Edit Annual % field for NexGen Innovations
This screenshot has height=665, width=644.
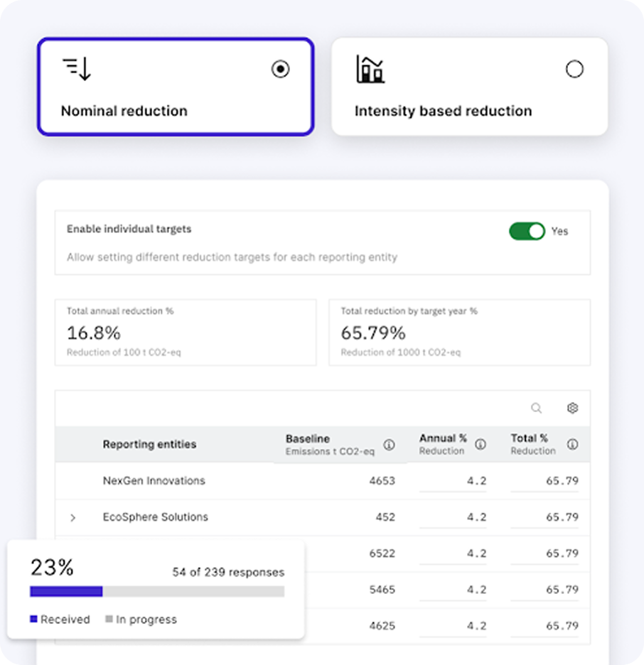(x=453, y=481)
